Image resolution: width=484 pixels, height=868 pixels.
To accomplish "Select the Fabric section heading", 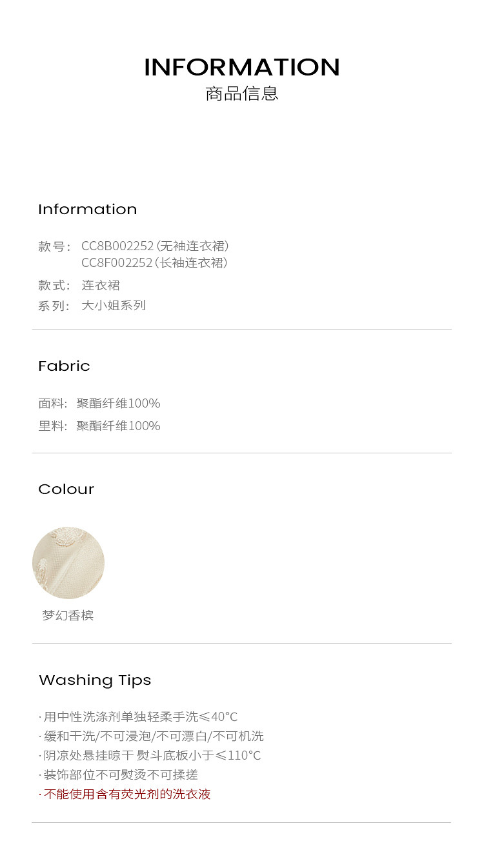I will (64, 366).
